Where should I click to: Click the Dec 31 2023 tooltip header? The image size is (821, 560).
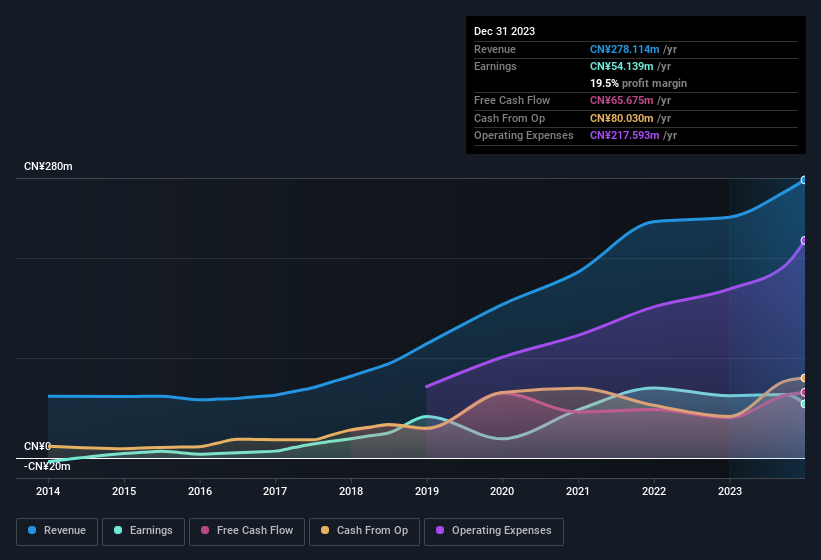pyautogui.click(x=505, y=31)
